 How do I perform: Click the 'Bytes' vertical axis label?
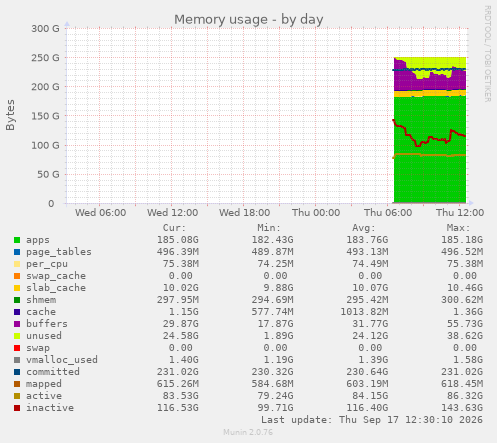click(10, 115)
